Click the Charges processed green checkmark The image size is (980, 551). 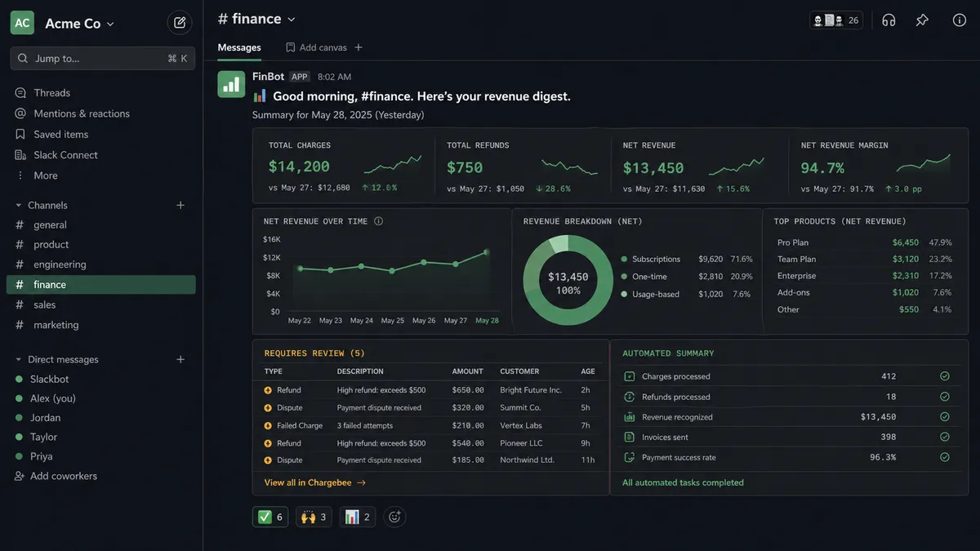pyautogui.click(x=945, y=376)
